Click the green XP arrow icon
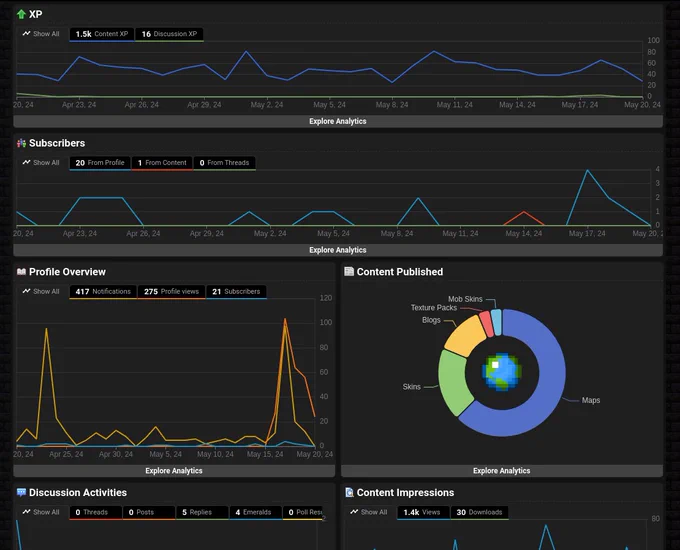The width and height of the screenshot is (680, 550). click(21, 14)
